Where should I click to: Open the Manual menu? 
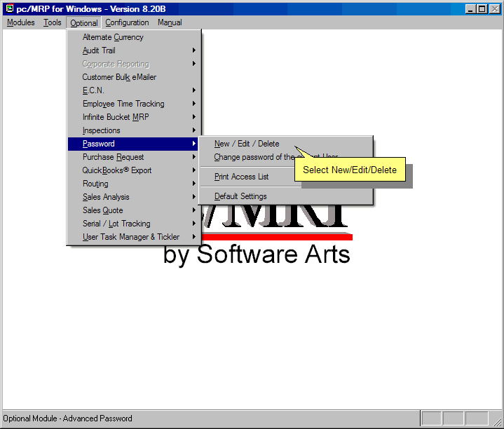[x=170, y=22]
